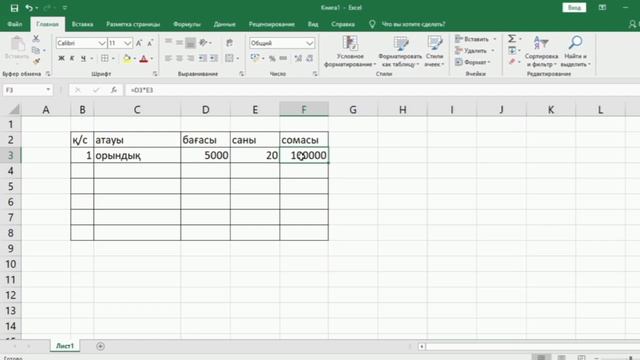Apply the comma style (thousands) icon

(x=283, y=59)
